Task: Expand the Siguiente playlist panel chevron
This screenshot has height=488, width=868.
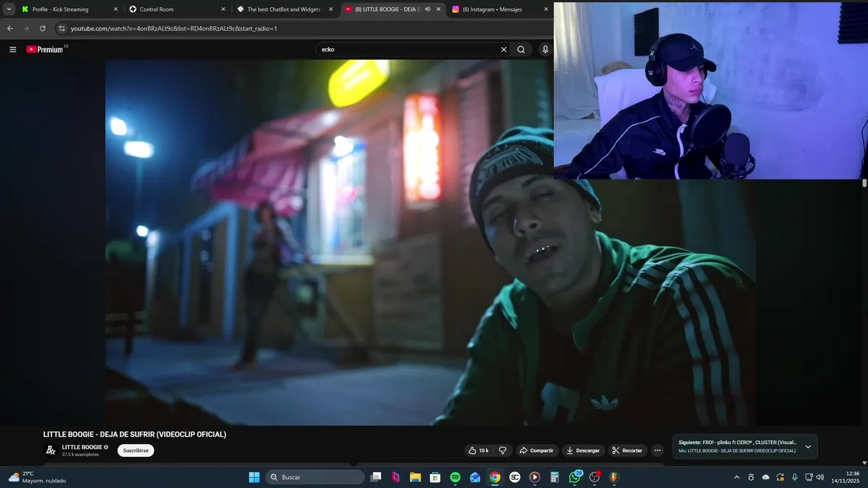Action: [808, 447]
